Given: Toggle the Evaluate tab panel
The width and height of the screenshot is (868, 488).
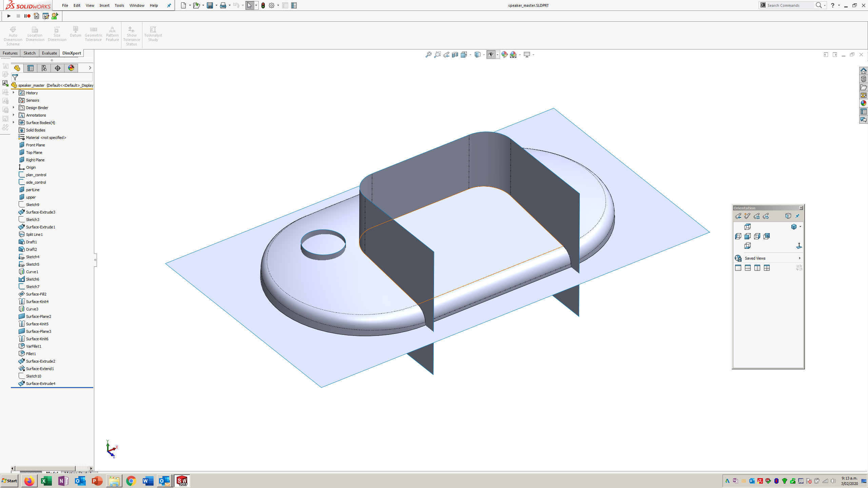Looking at the screenshot, I should coord(50,53).
